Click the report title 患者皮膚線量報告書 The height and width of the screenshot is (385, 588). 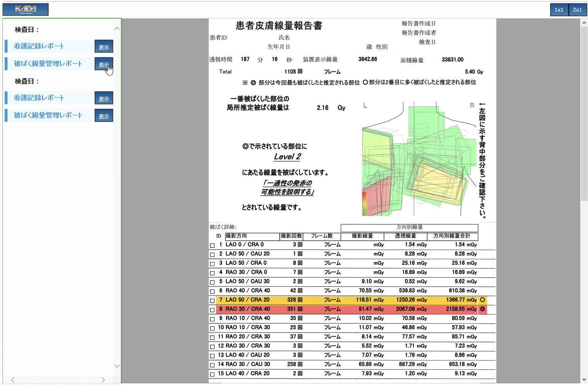[x=279, y=26]
